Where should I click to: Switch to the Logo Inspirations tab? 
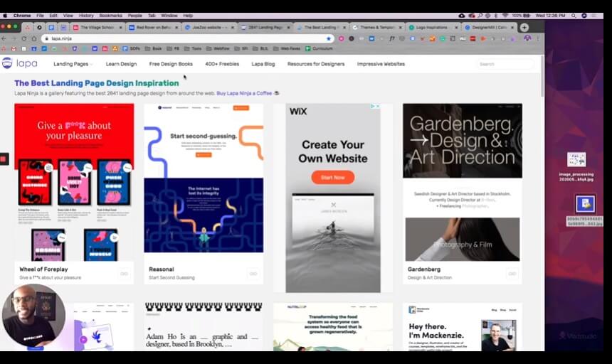433,28
